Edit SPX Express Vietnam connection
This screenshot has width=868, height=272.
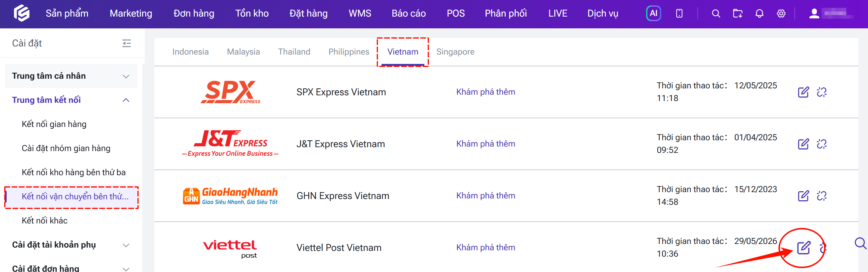(x=803, y=92)
